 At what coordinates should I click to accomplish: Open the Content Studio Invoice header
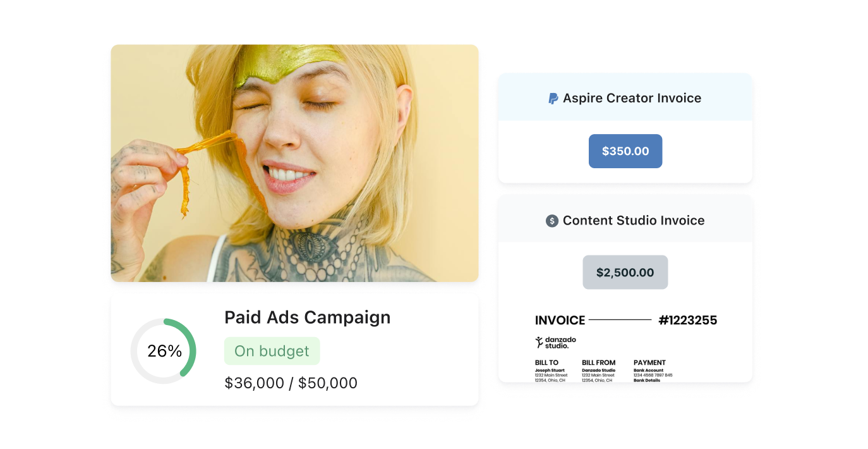(x=625, y=221)
